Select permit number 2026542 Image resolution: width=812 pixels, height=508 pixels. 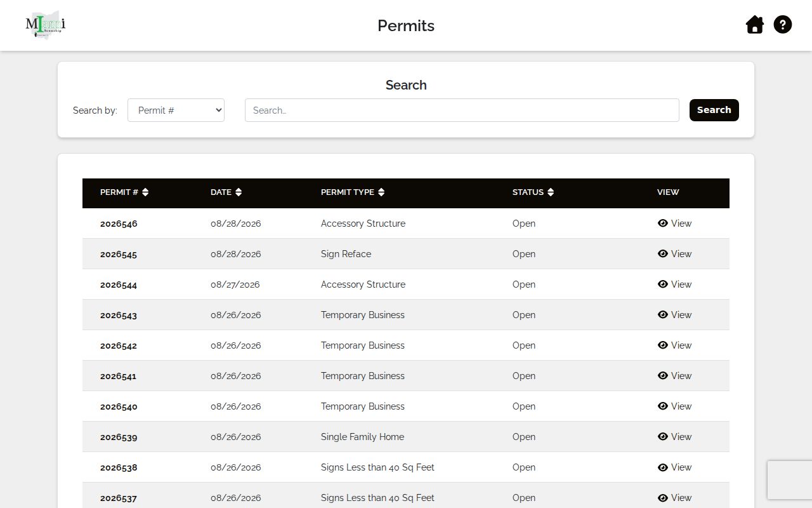tap(119, 345)
